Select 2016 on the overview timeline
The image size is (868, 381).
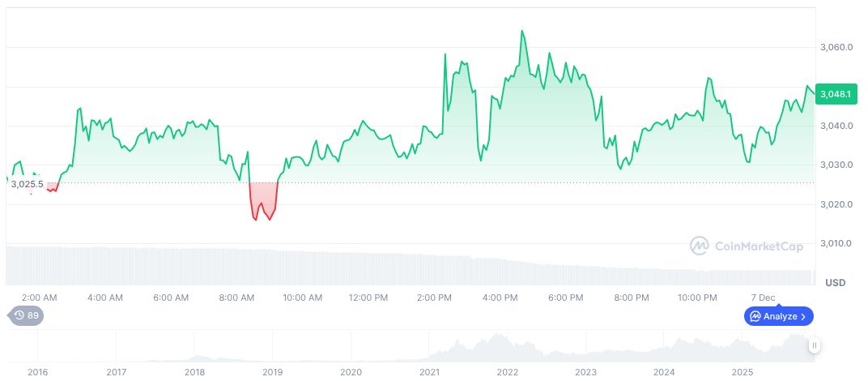(x=38, y=372)
